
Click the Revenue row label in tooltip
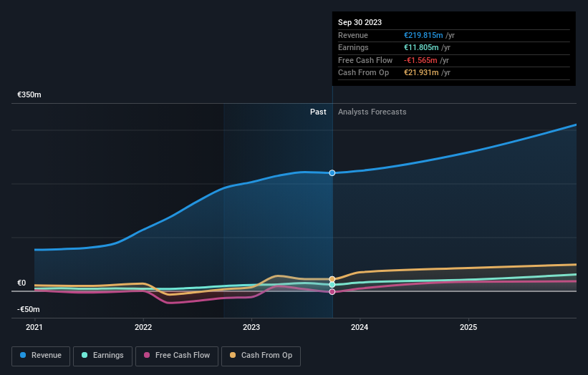click(353, 35)
